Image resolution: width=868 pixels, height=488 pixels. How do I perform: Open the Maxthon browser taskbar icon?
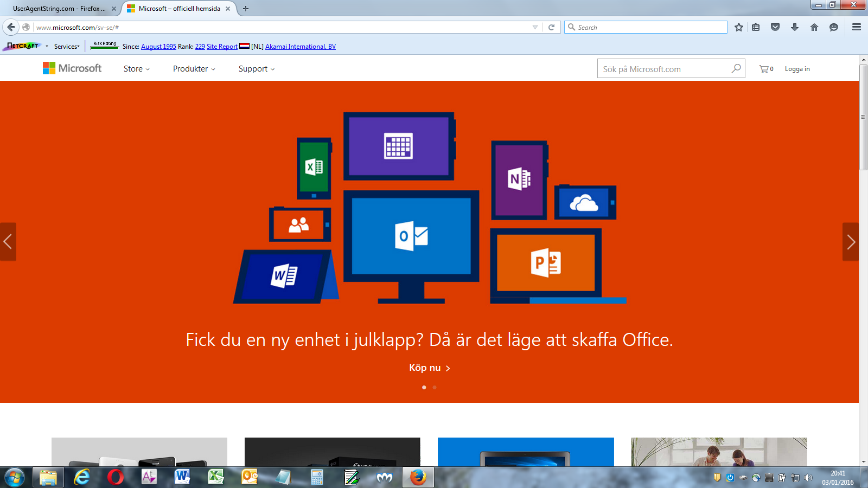384,477
